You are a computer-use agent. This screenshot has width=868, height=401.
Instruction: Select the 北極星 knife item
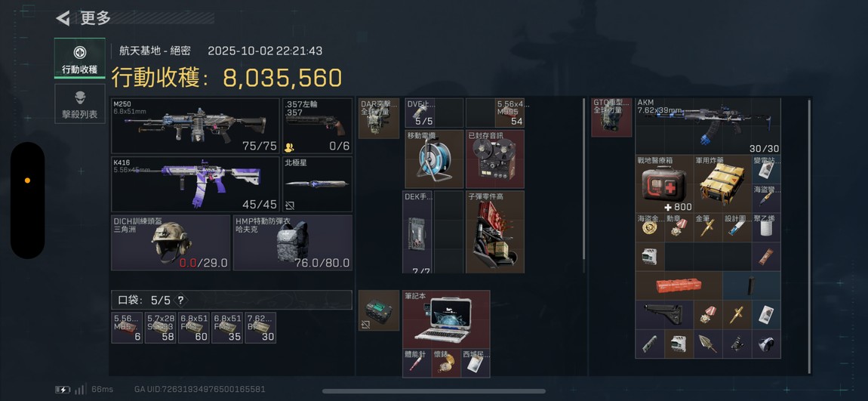point(318,184)
